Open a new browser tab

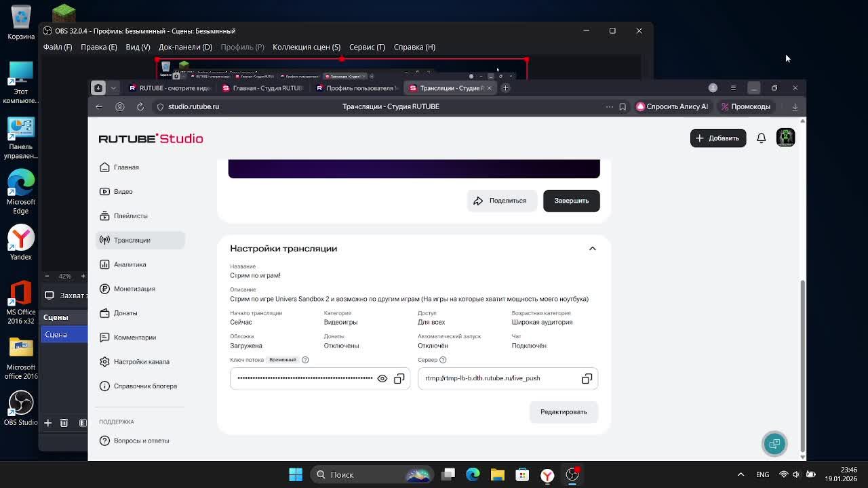505,88
